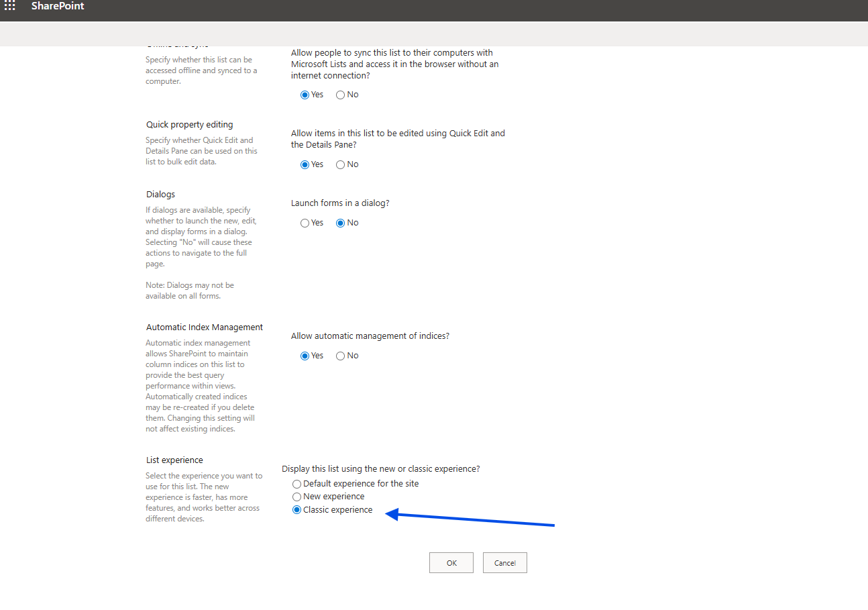This screenshot has width=868, height=610.
Task: Cancel the advanced settings changes
Action: pos(504,563)
